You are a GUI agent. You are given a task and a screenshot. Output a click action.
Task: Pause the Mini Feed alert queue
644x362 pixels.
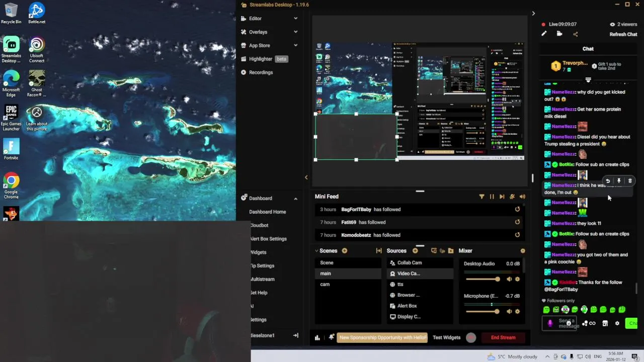[x=492, y=197]
